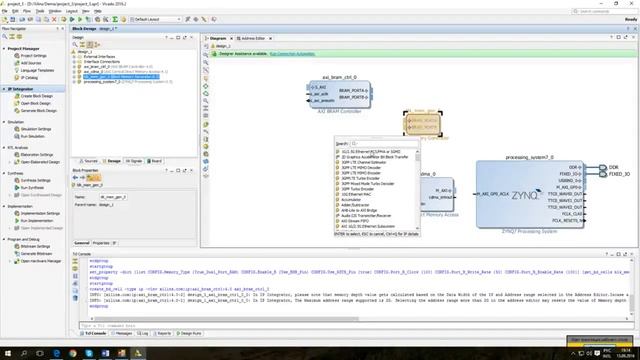Select Accumulator in IP list
The width and height of the screenshot is (640, 360).
coord(351,200)
